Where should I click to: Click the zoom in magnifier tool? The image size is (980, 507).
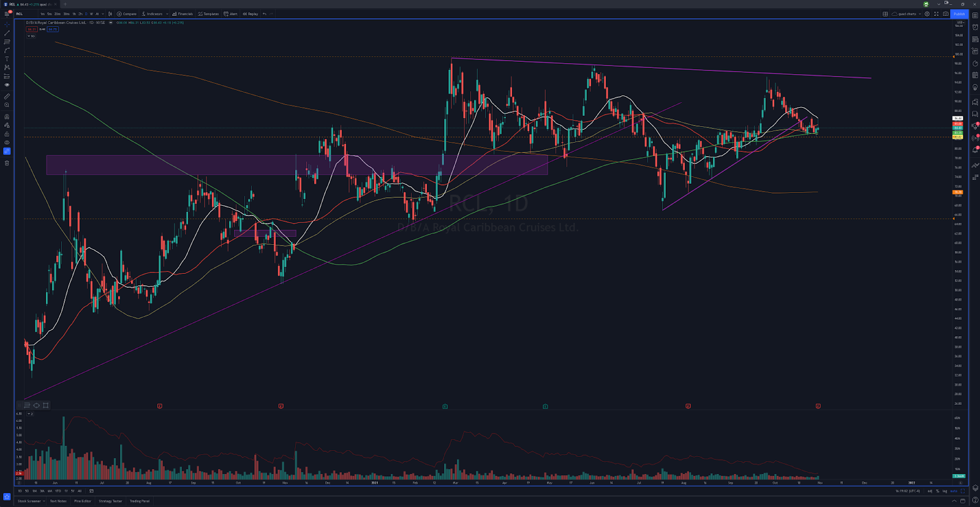[7, 105]
